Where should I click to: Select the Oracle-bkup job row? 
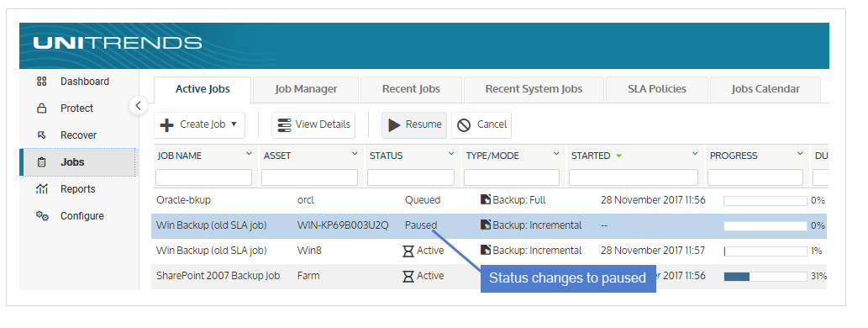489,200
